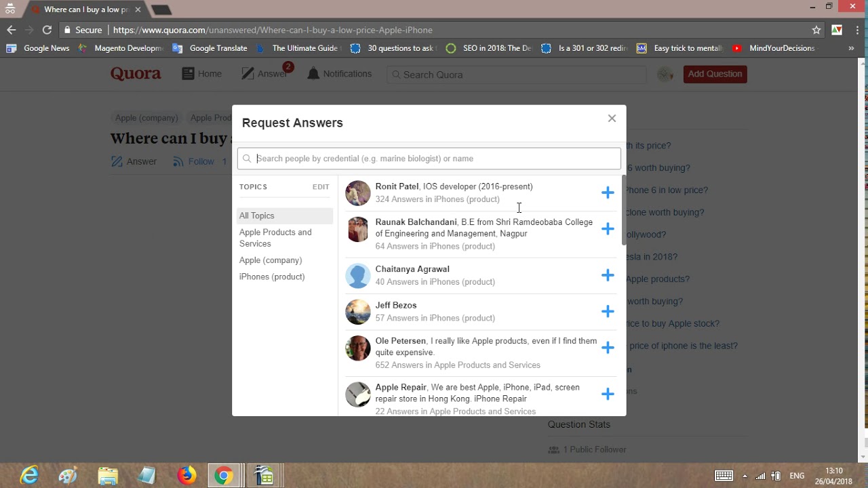Follow the question
The width and height of the screenshot is (868, 488).
[194, 161]
